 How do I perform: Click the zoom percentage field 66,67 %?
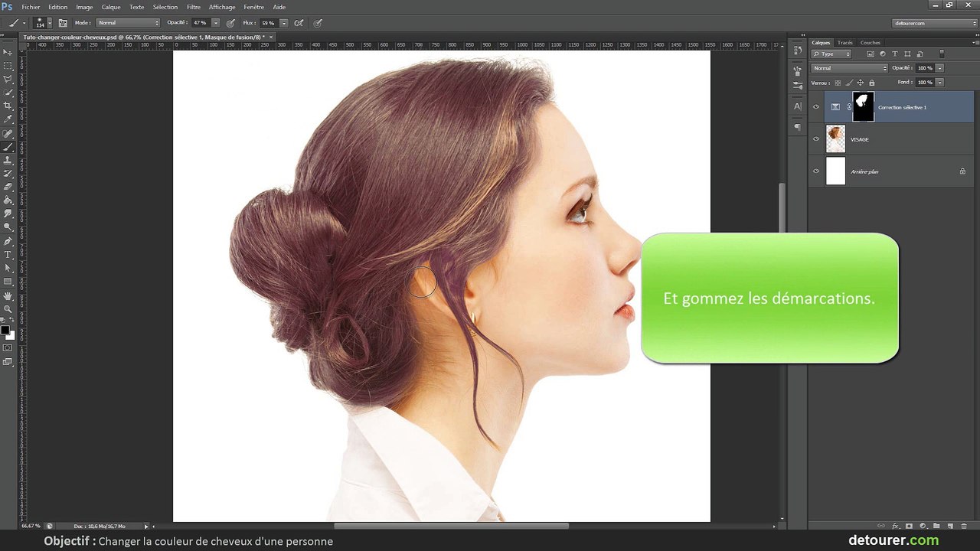31,526
